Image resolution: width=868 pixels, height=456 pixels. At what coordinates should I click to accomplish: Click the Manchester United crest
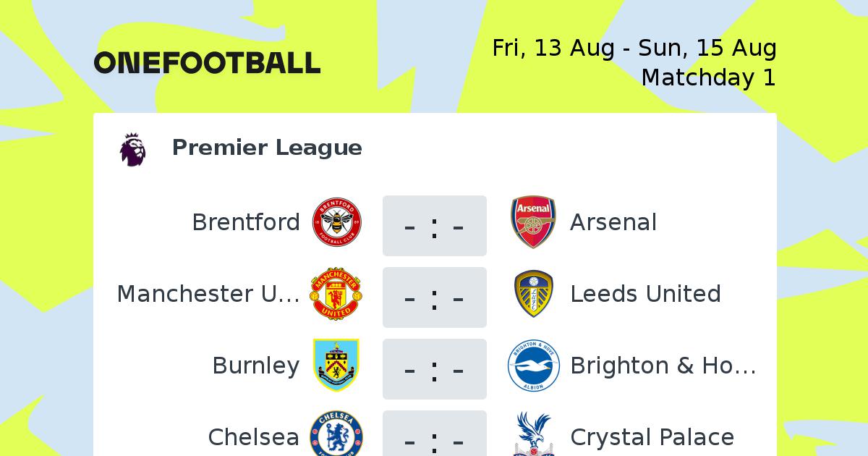[336, 294]
